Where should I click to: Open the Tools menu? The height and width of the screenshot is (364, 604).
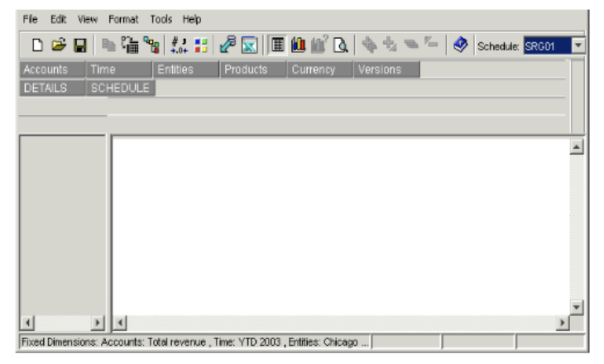pos(161,18)
